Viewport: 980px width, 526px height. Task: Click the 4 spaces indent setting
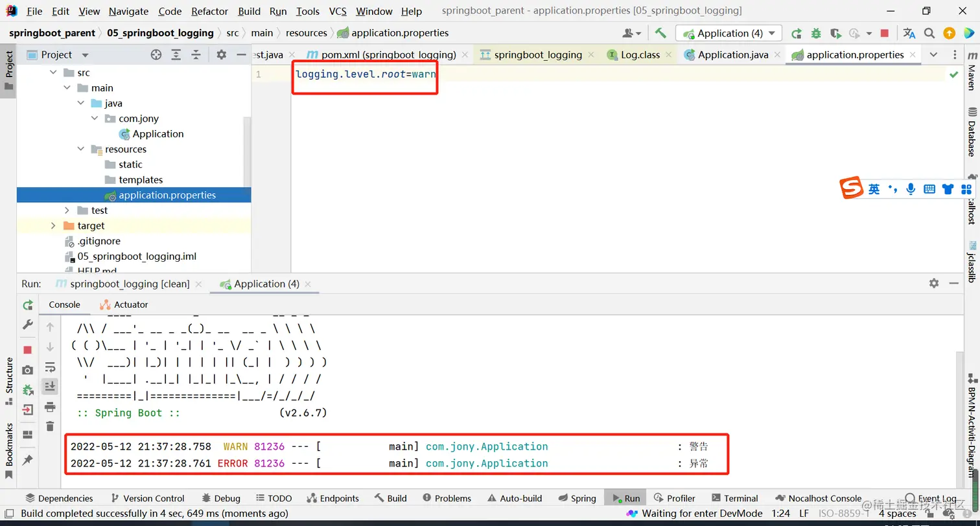tap(897, 514)
